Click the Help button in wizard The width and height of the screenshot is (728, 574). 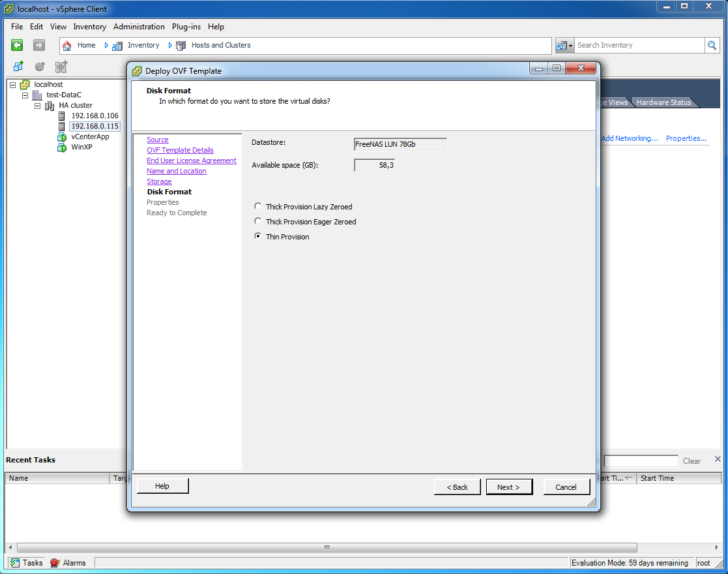click(162, 486)
